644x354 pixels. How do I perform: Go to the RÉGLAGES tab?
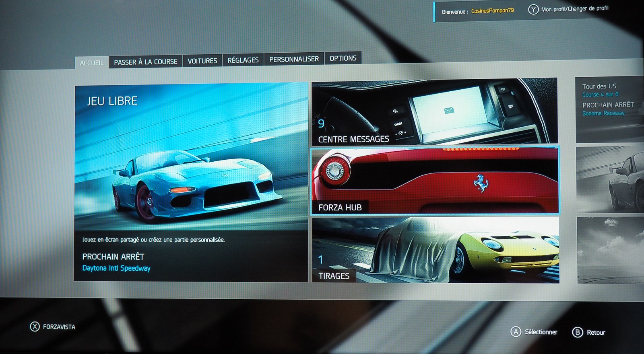pyautogui.click(x=243, y=60)
